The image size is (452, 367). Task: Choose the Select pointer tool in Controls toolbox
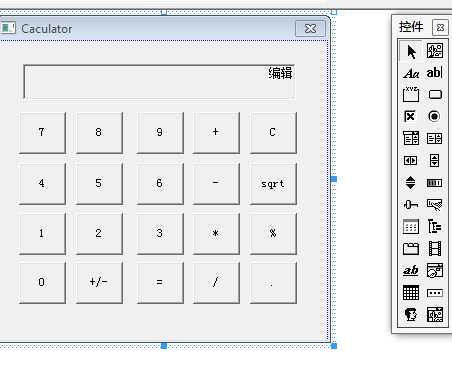tap(411, 51)
